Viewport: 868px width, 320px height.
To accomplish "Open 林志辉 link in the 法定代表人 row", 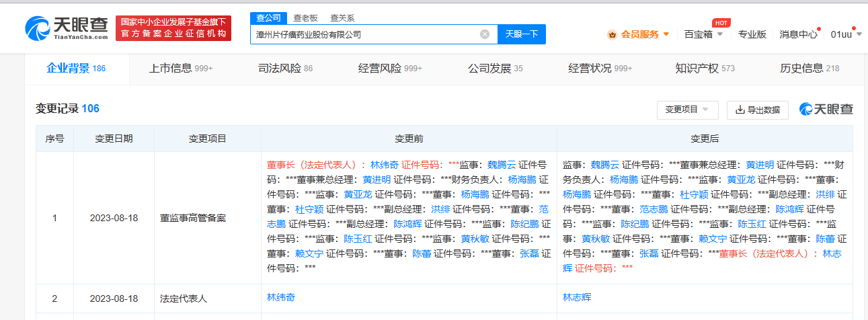I will pyautogui.click(x=577, y=297).
